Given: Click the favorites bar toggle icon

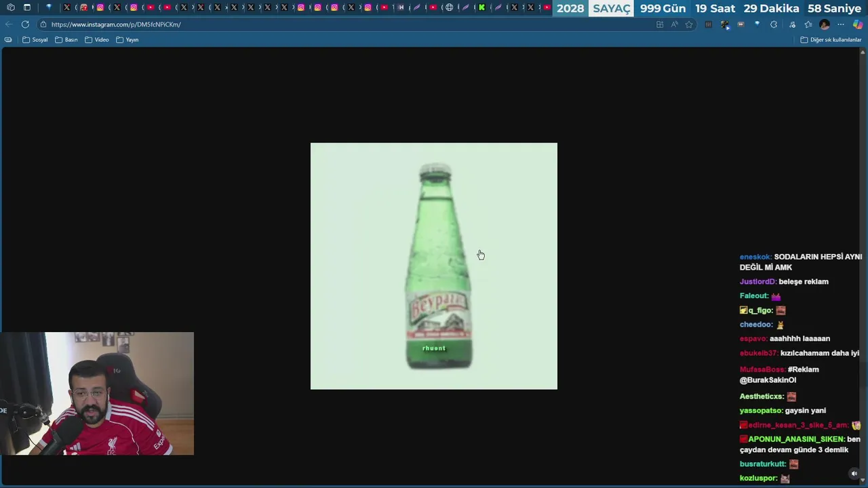Looking at the screenshot, I should (8, 40).
